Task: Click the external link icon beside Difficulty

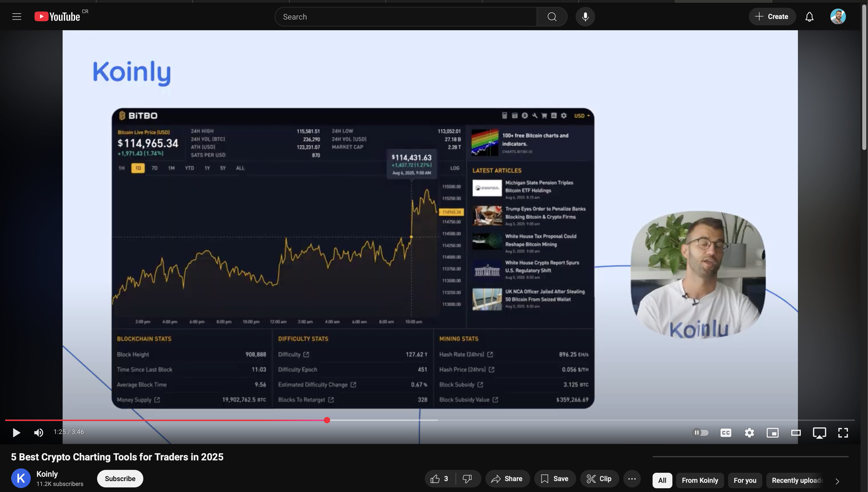Action: point(306,354)
